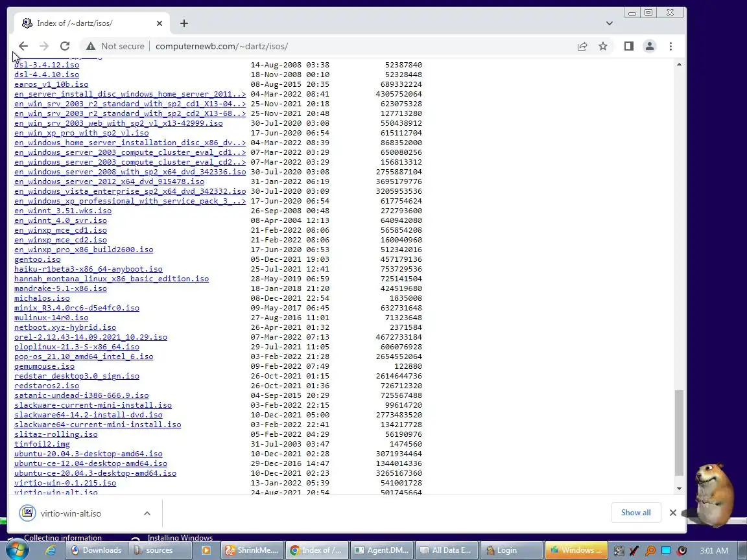Close the downloads bar
This screenshot has width=747, height=560.
click(672, 513)
